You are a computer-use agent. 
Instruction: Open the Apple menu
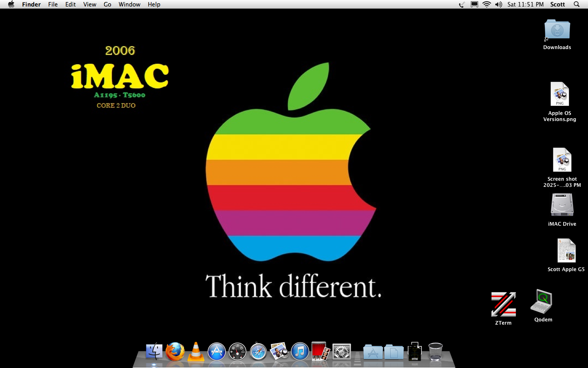[11, 4]
